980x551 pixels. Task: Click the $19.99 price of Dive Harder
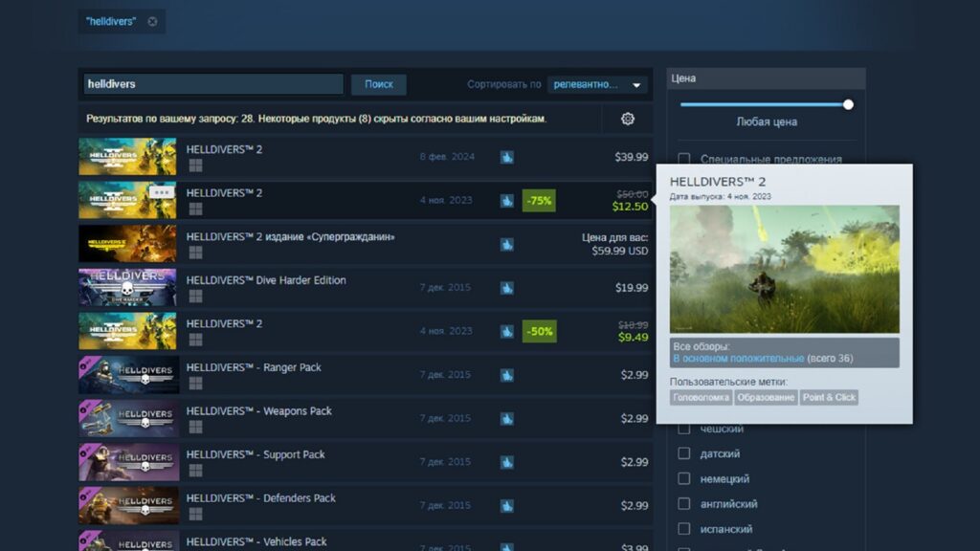pos(632,288)
